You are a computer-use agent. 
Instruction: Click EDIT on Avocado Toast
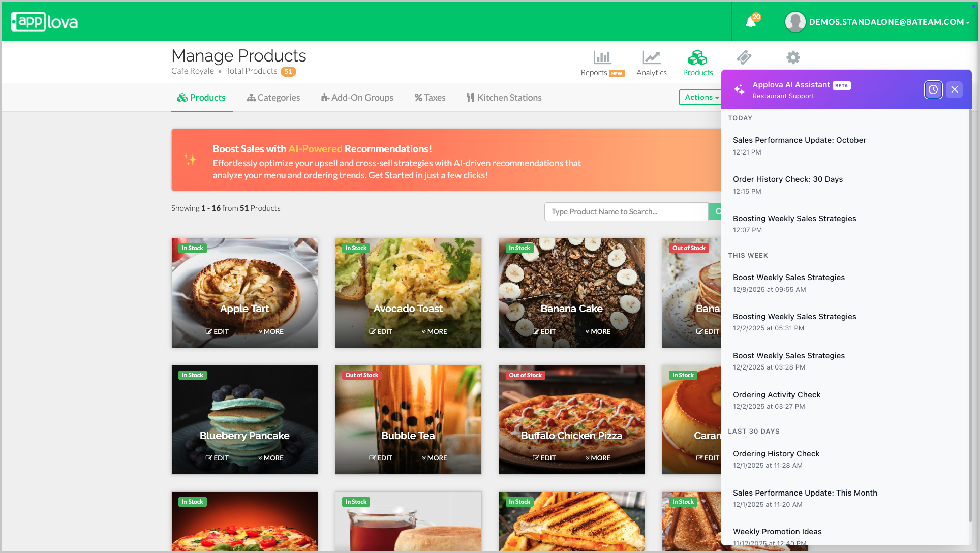(x=381, y=331)
